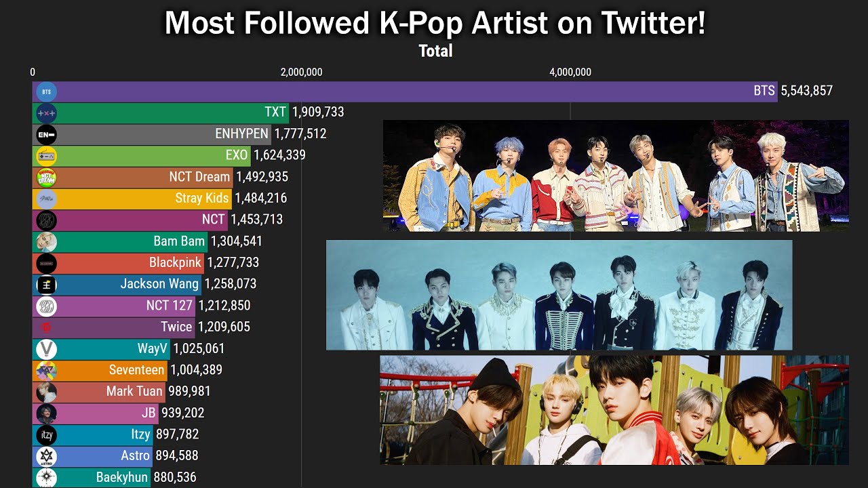Click the TXT logo icon
The image size is (868, 488).
click(x=46, y=113)
